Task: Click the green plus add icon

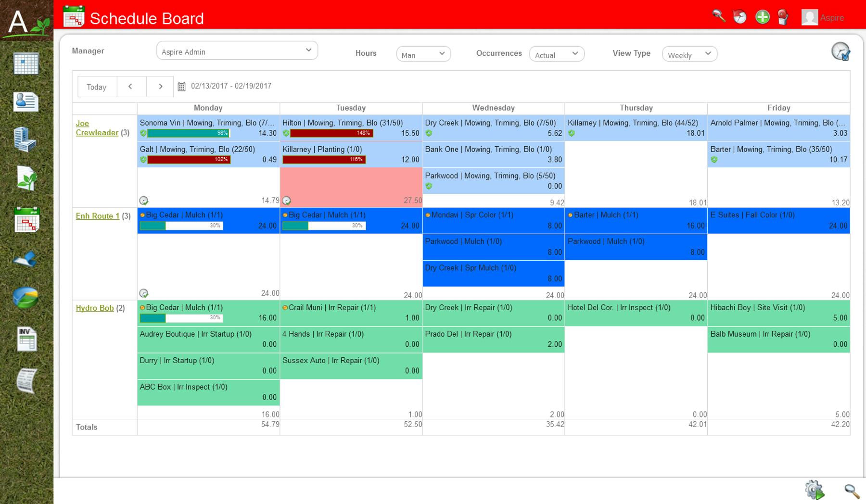Action: coord(762,17)
